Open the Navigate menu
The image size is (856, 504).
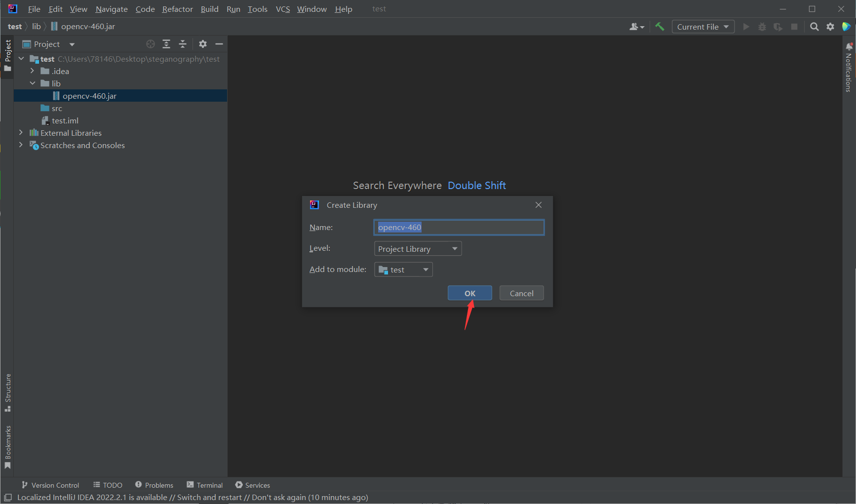pyautogui.click(x=112, y=9)
